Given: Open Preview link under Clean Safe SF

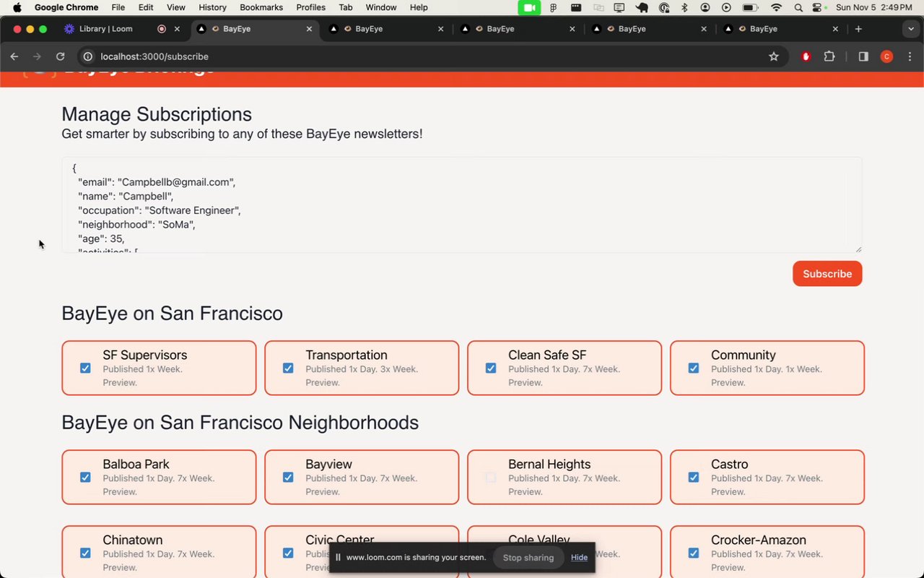Looking at the screenshot, I should click(x=526, y=382).
